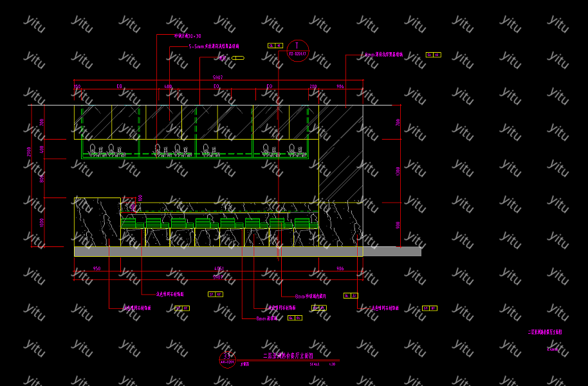Select the underlined drawing title text at bottom

(x=288, y=355)
